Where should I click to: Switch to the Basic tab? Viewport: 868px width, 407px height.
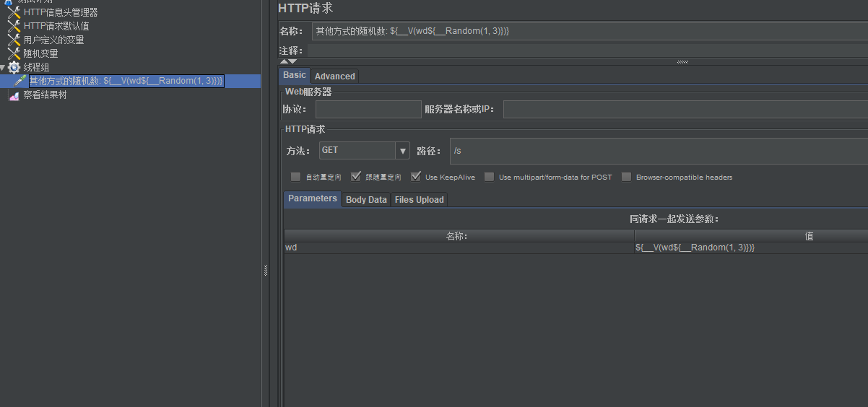[x=295, y=75]
